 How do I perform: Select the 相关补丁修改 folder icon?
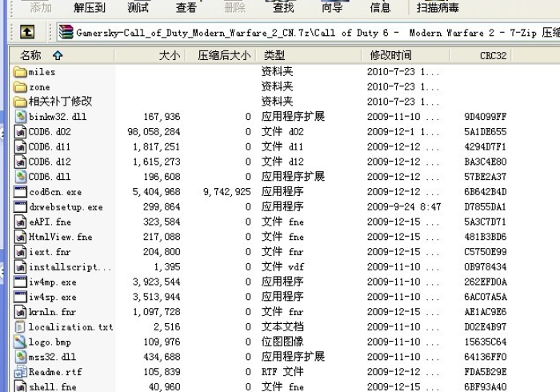[x=20, y=102]
